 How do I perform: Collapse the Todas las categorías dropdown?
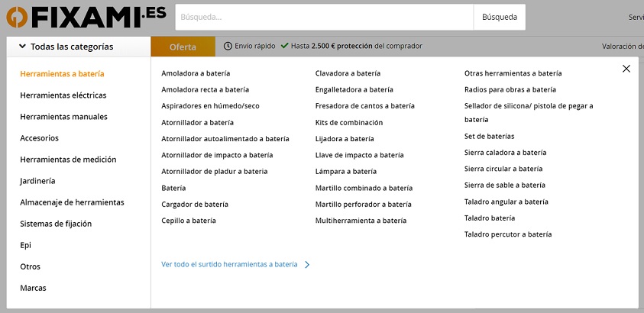pos(23,47)
